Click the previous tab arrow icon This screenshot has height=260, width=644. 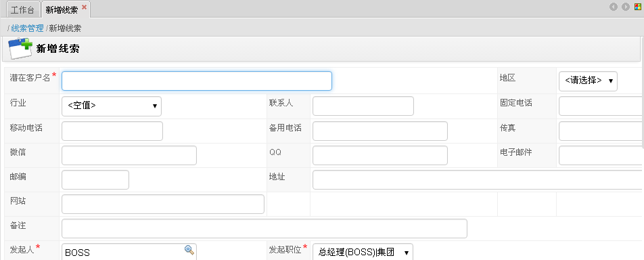pyautogui.click(x=614, y=7)
